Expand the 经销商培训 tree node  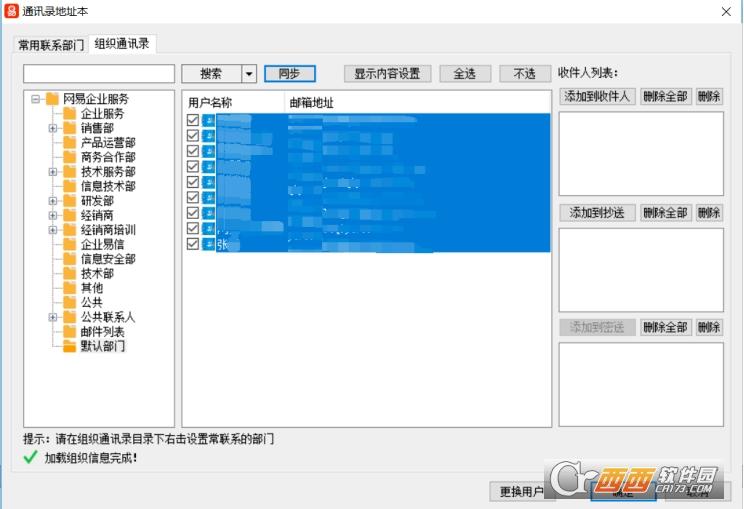click(x=53, y=230)
